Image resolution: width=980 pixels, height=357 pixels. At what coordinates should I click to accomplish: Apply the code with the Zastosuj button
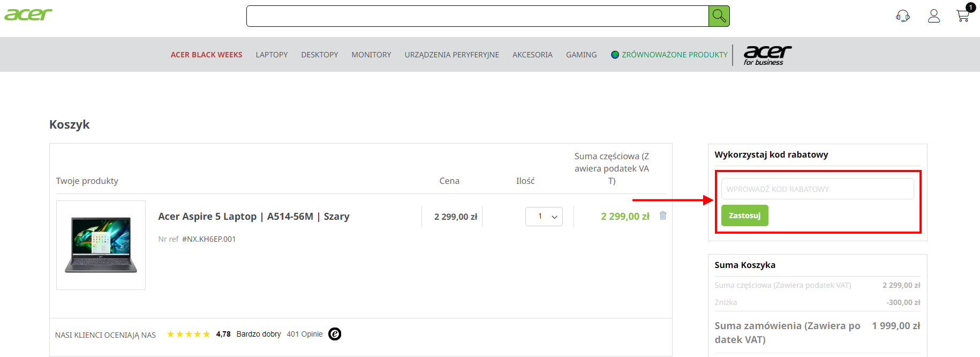click(x=744, y=215)
